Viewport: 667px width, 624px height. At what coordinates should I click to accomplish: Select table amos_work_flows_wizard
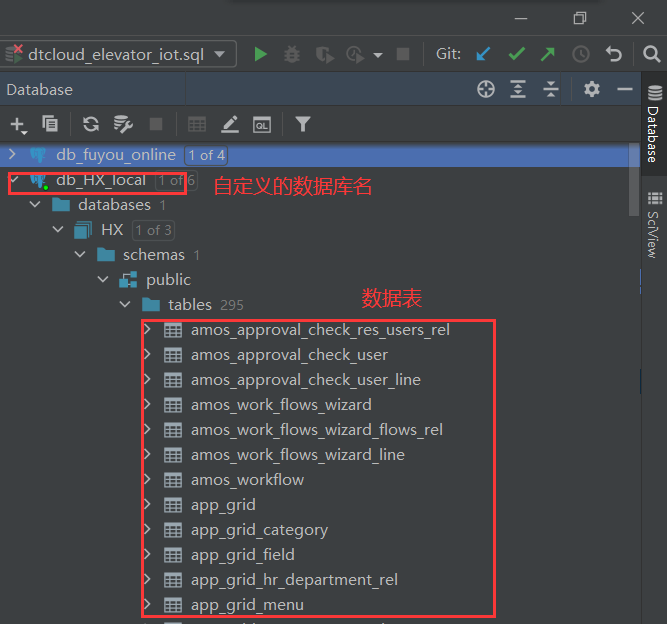[x=281, y=405]
